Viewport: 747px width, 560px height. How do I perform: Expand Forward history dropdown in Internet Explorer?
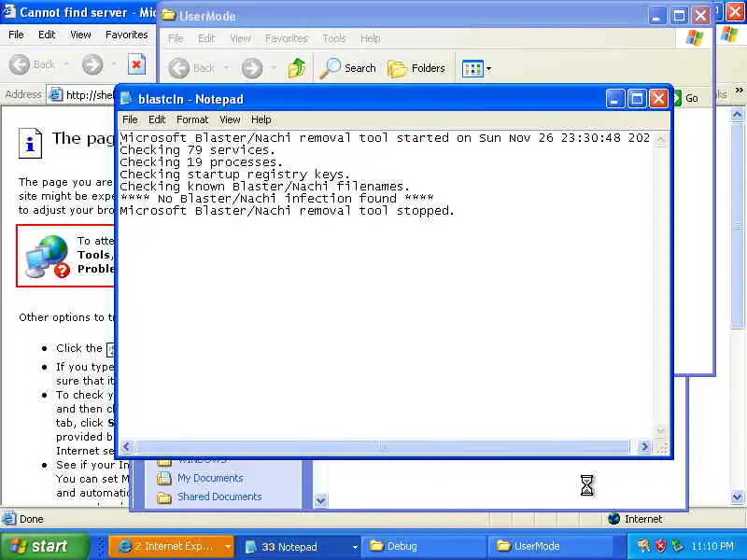pos(114,63)
